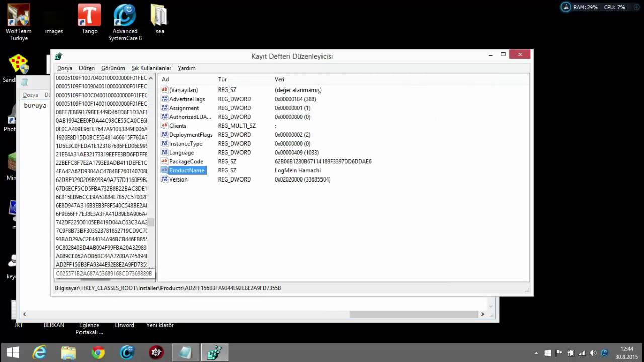Select key A089CE062ADB6BC44A720BA745894
Viewport: 644px width, 362px height.
(102, 256)
